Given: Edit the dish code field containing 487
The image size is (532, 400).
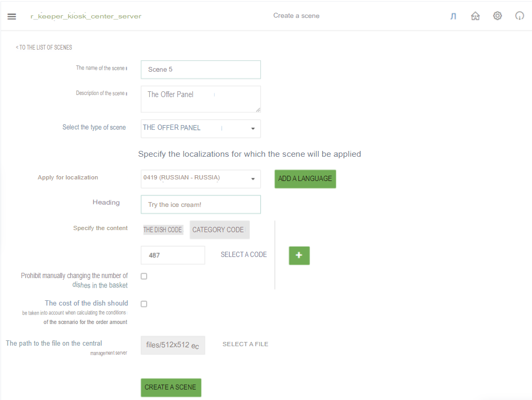Looking at the screenshot, I should coord(173,255).
